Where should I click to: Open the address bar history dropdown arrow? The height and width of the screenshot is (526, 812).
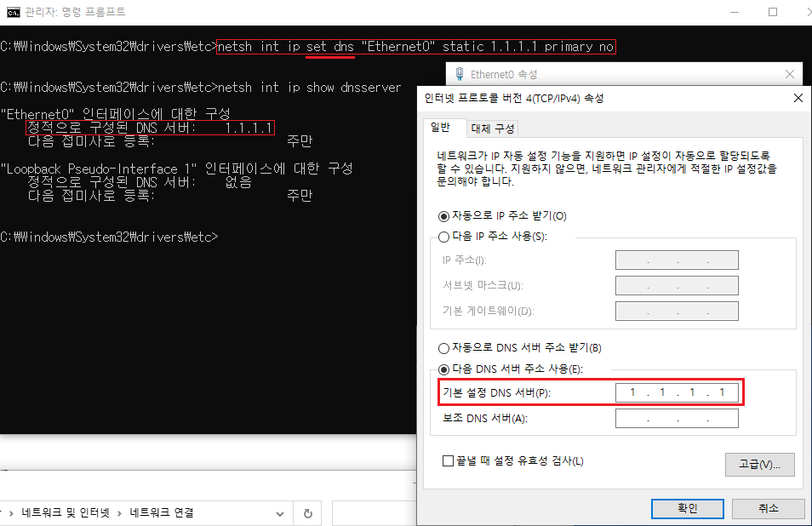(x=280, y=513)
